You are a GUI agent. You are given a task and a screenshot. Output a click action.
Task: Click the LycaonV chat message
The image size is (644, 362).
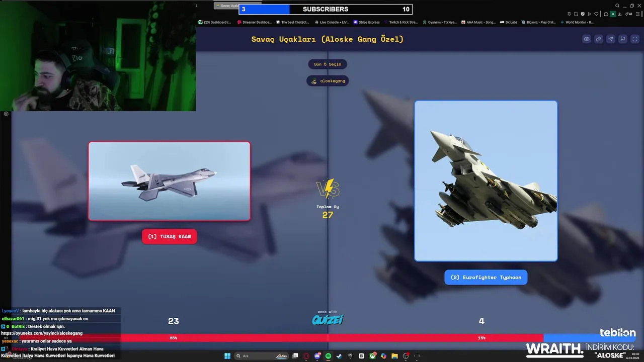pos(58,311)
